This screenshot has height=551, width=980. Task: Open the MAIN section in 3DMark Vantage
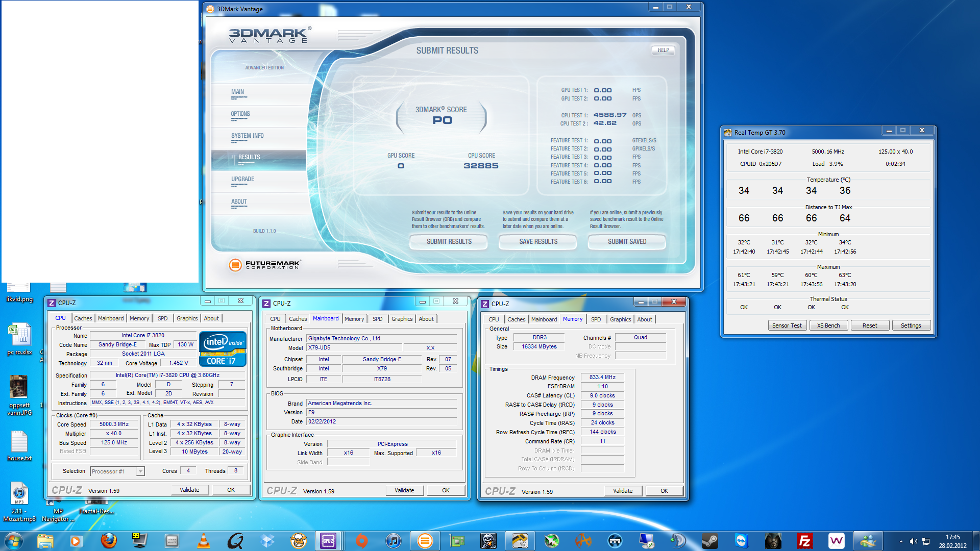click(238, 92)
